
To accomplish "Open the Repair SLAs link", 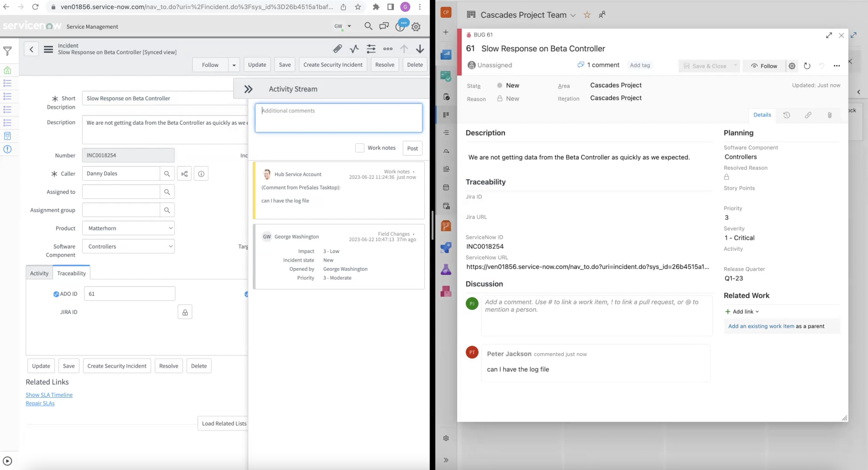I will pyautogui.click(x=40, y=403).
